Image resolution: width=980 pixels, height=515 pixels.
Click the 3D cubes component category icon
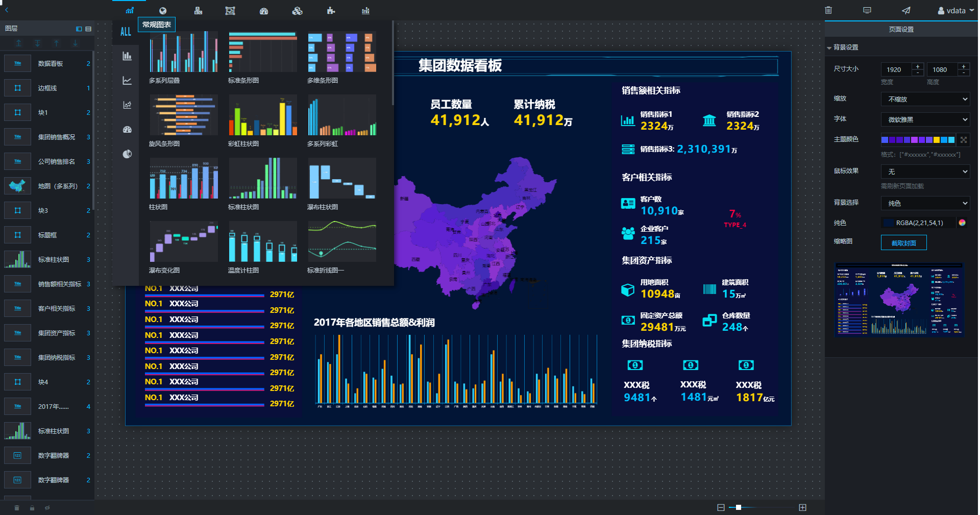point(298,10)
